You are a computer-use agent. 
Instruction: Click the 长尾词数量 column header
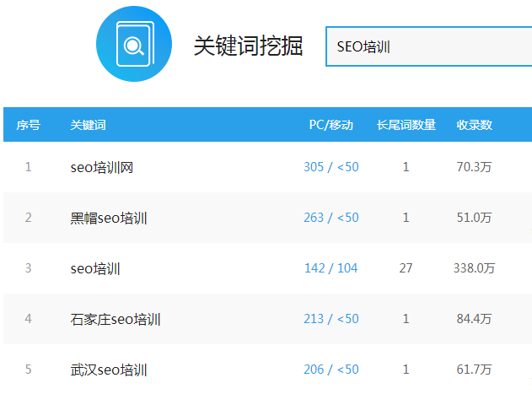pyautogui.click(x=406, y=125)
